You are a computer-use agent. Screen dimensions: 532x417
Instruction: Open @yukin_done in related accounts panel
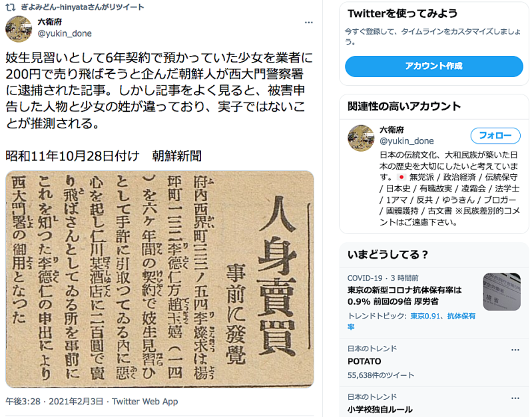(x=406, y=141)
